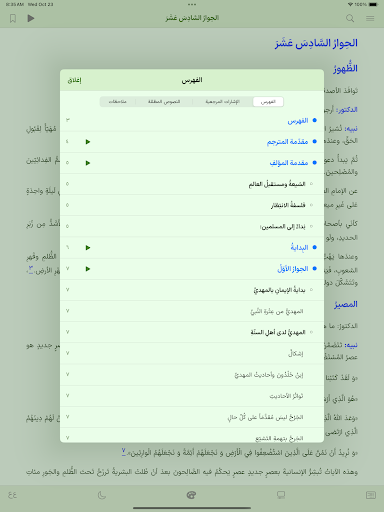This screenshot has width=384, height=512.
Task: Tap the bookmark icon in the top bar
Action: tap(13, 18)
